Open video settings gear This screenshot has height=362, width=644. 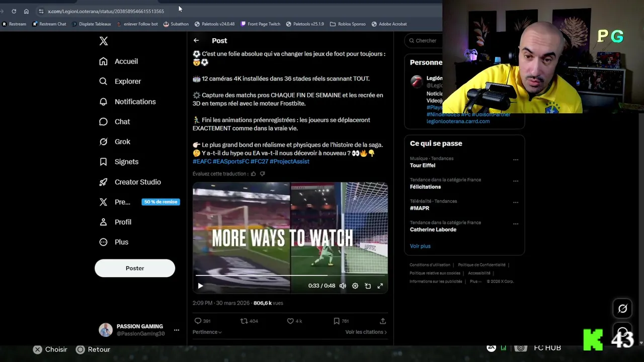(x=355, y=286)
